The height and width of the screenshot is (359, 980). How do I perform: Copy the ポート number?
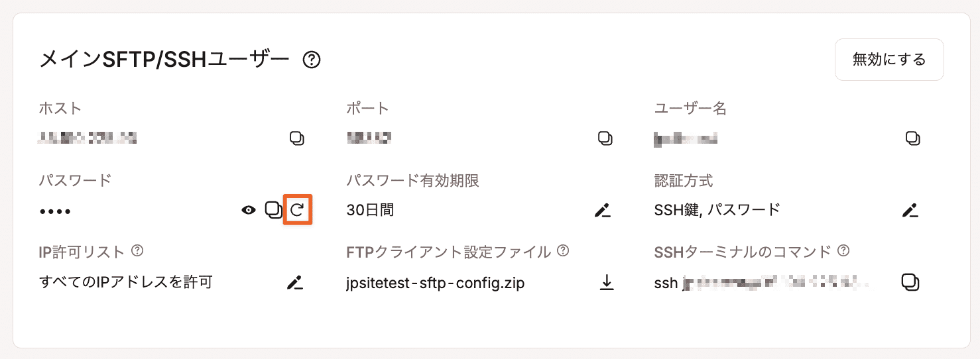coord(605,138)
